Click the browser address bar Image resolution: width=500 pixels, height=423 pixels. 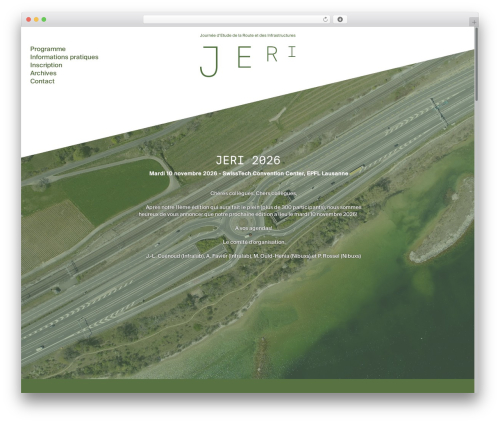click(236, 19)
